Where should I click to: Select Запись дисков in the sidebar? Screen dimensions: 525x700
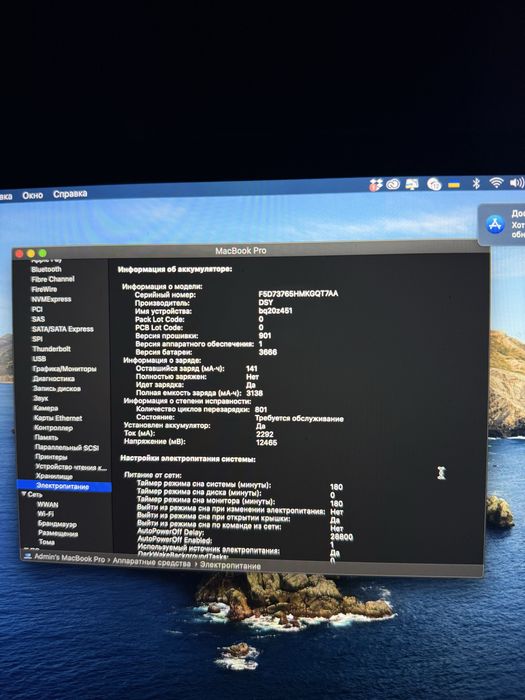57,388
